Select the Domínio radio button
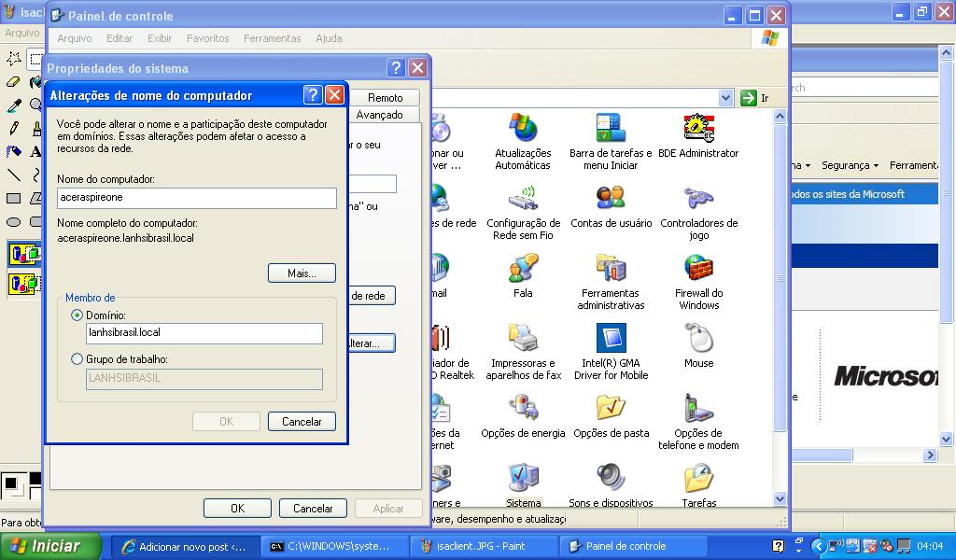Viewport: 956px width, 560px height. pyautogui.click(x=77, y=315)
